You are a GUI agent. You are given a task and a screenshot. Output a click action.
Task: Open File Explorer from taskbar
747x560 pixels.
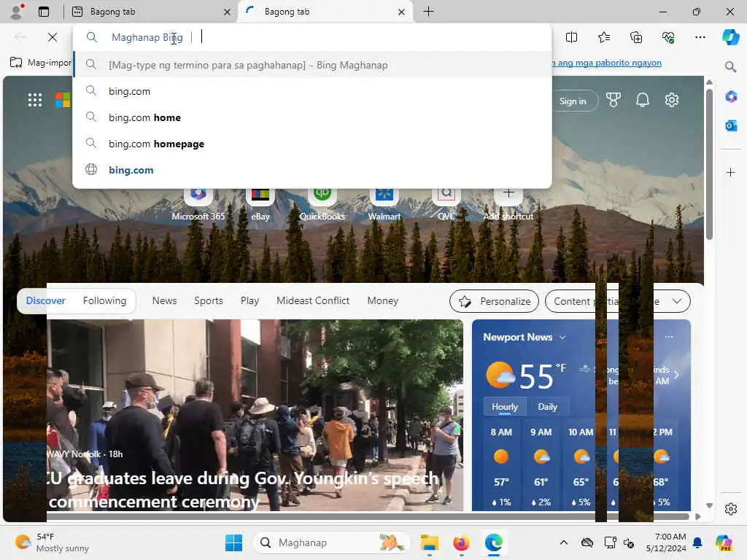click(x=429, y=542)
